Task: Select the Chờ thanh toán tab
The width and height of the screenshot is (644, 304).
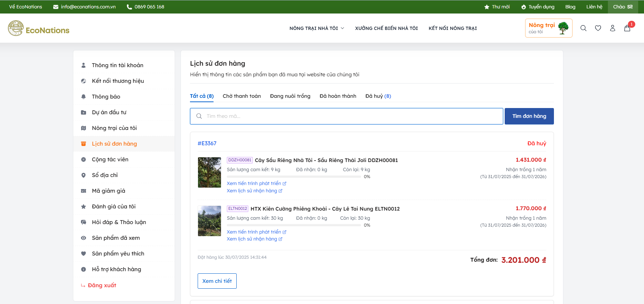Action: click(x=242, y=96)
